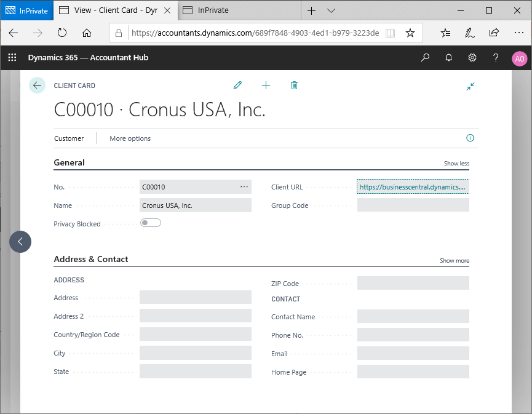This screenshot has width=532, height=414.
Task: Click the State field
Action: (x=196, y=371)
